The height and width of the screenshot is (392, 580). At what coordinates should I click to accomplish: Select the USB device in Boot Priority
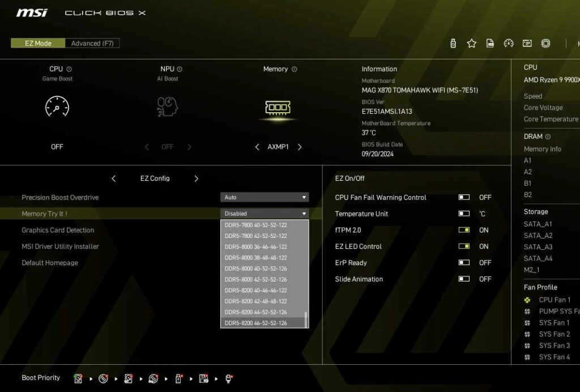click(178, 378)
